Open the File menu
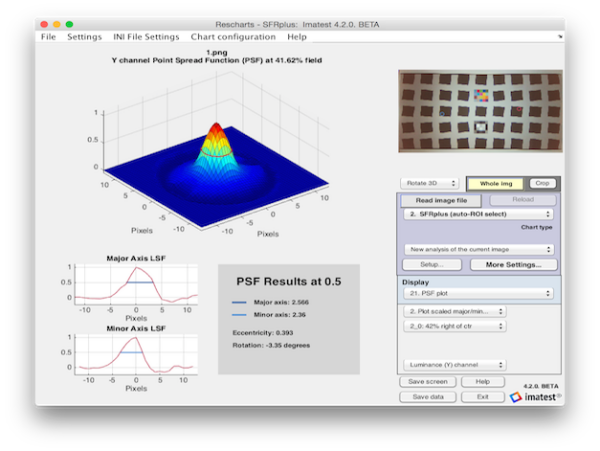The width and height of the screenshot is (600, 451). 48,37
